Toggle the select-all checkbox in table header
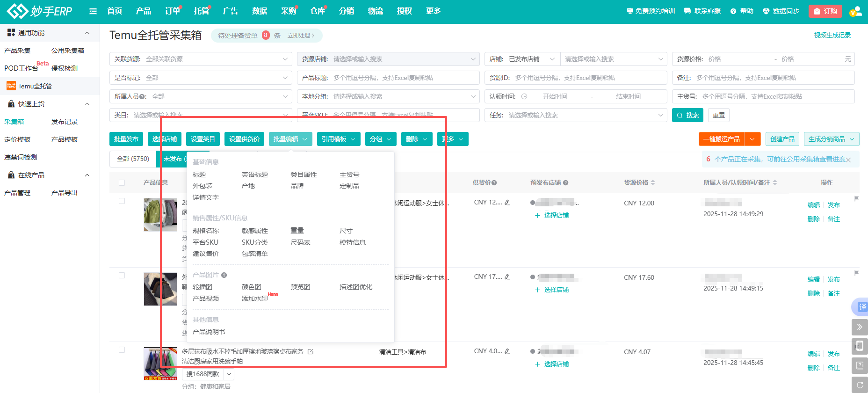868x393 pixels. (122, 183)
